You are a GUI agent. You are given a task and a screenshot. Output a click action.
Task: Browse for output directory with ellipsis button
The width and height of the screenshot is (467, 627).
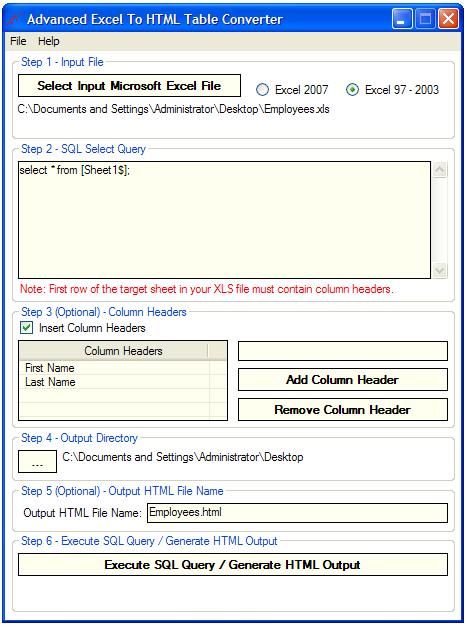click(x=37, y=461)
